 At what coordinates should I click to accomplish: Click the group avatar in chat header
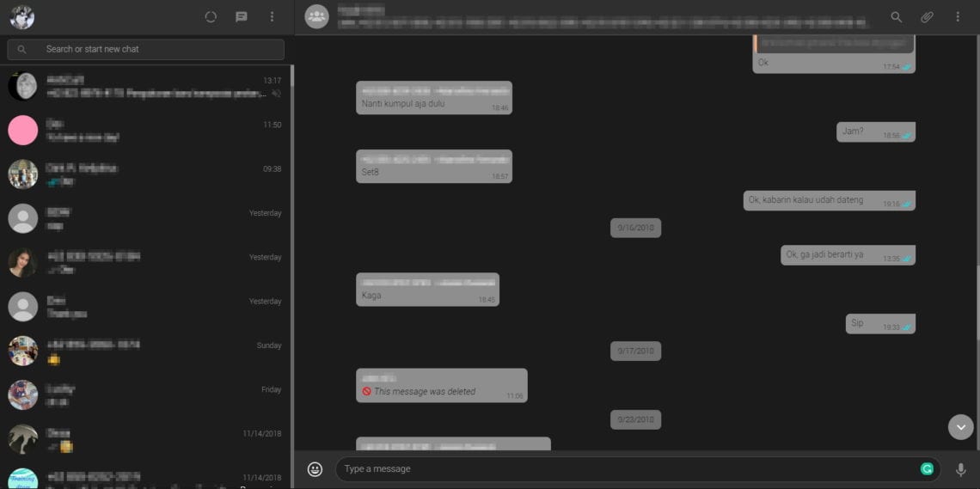317,17
